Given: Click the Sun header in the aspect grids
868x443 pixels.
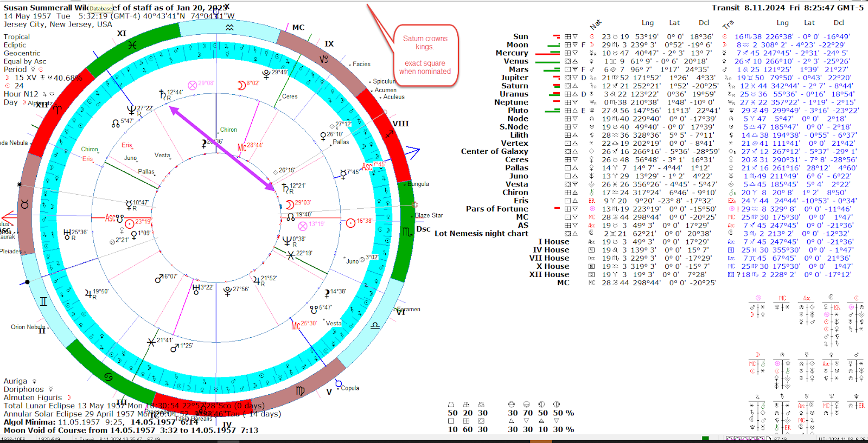Looking at the screenshot, I should [856, 298].
